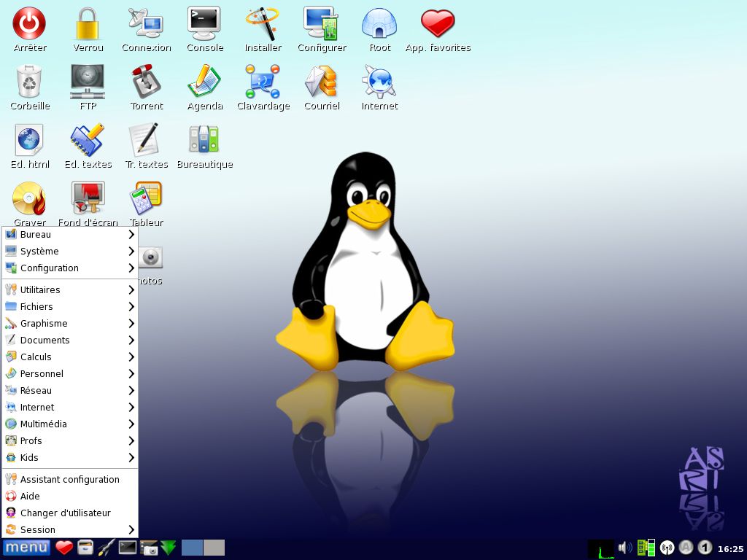This screenshot has width=747, height=560.
Task: Select Aide in the menu
Action: 70,496
